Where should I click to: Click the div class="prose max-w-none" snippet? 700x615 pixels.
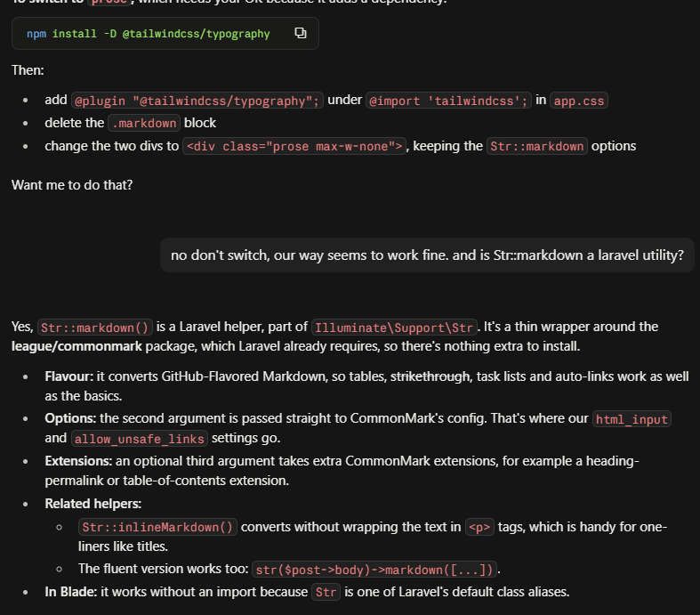(294, 147)
